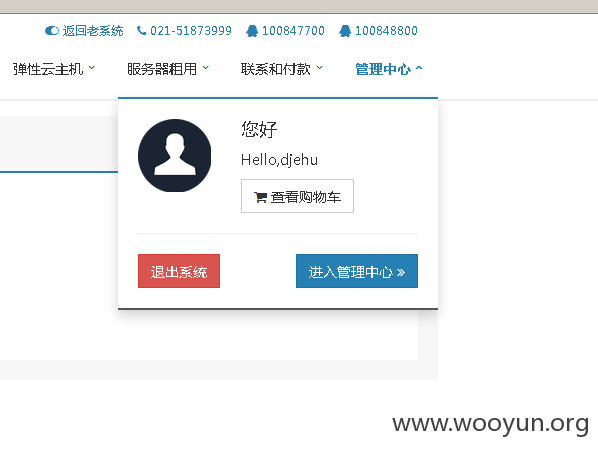Collapse the 管理中心 dropdown arrow
Image resolution: width=598 pixels, height=452 pixels.
[x=419, y=68]
